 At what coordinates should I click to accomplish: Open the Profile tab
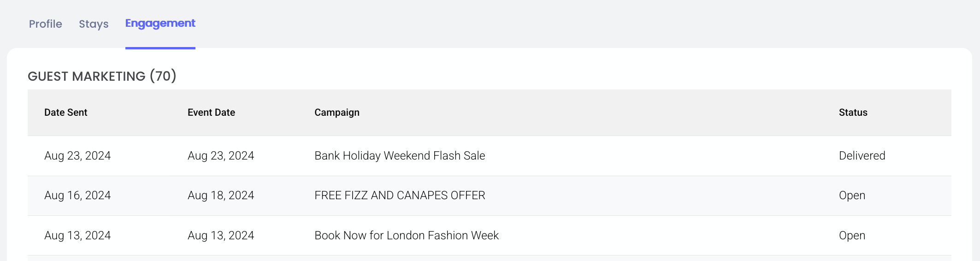45,24
